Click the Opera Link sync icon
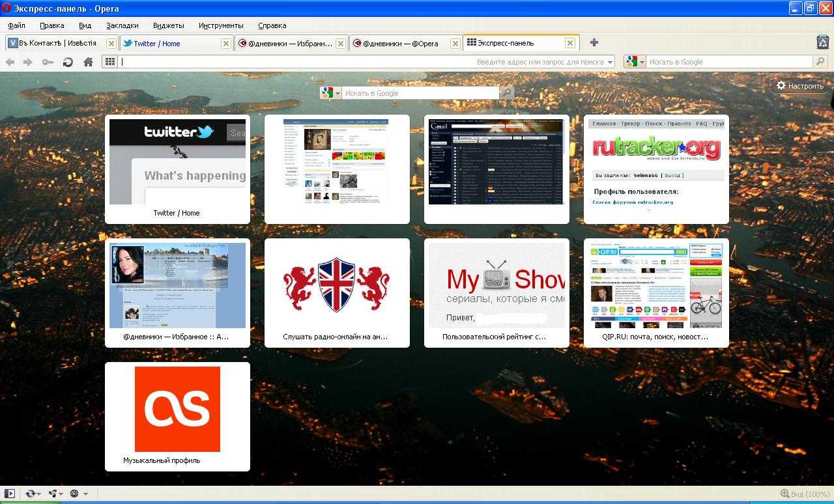Image resolution: width=834 pixels, height=504 pixels. [x=30, y=494]
